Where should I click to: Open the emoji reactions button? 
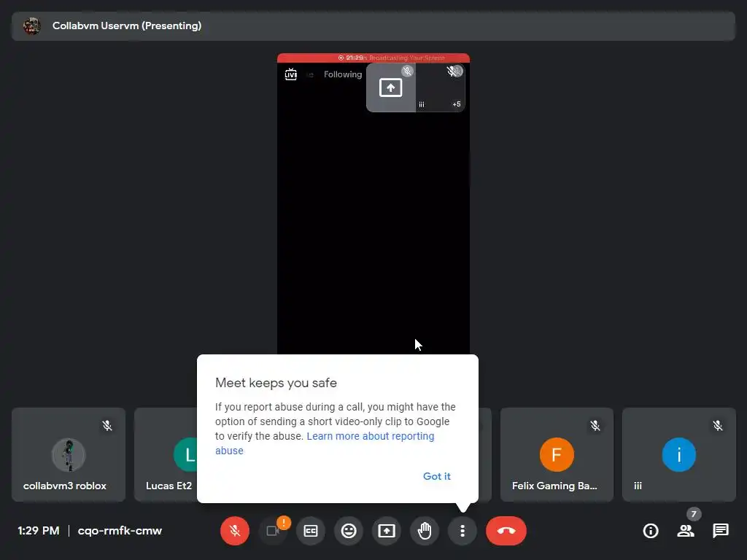click(x=349, y=531)
